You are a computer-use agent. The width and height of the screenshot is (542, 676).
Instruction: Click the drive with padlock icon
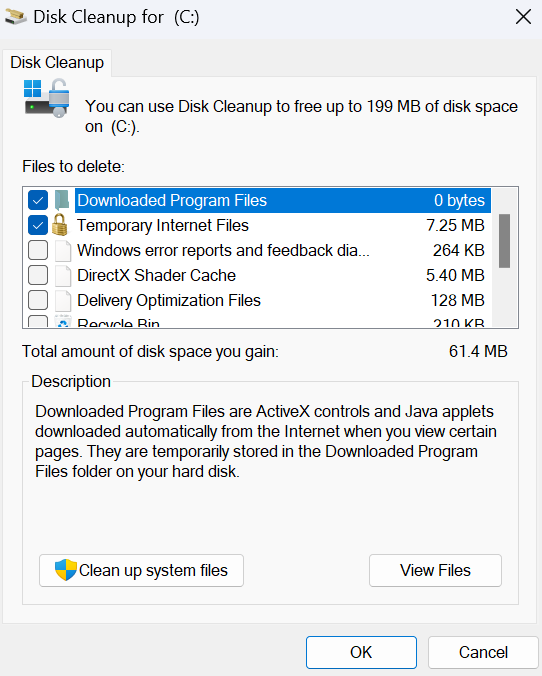point(47,98)
